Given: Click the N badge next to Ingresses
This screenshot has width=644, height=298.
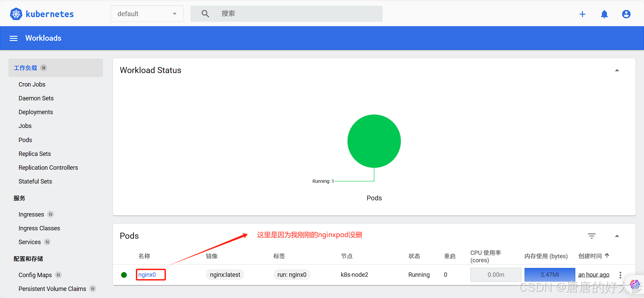Looking at the screenshot, I should tap(51, 214).
